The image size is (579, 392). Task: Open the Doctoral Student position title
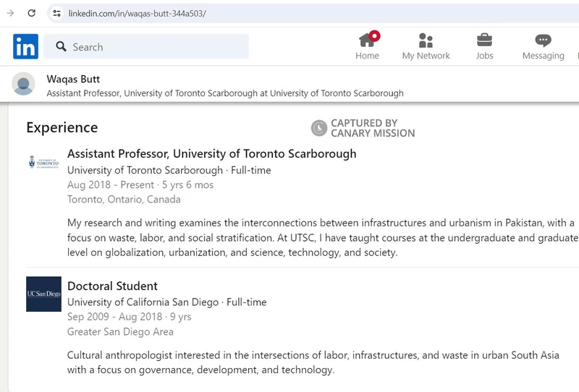(112, 286)
